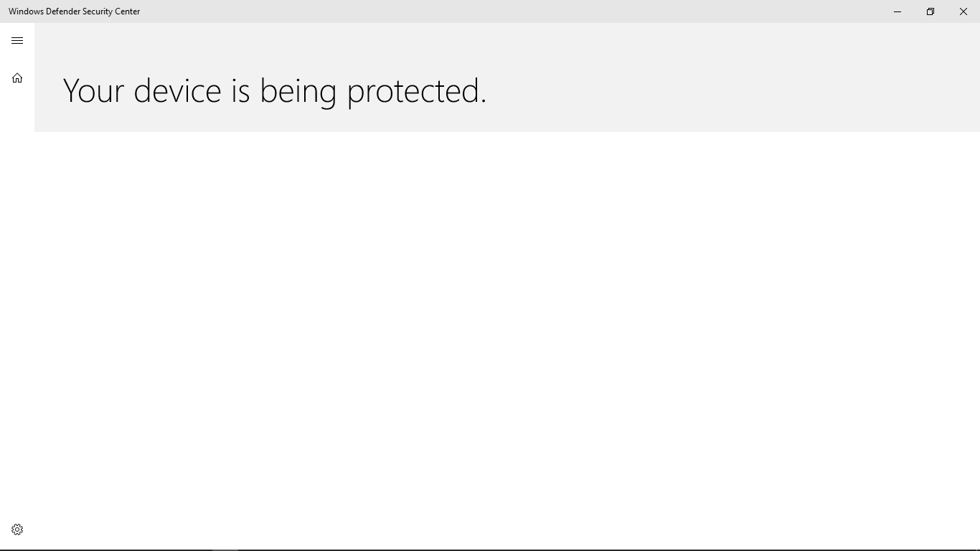Image resolution: width=980 pixels, height=551 pixels.
Task: Minimize the Security Center window
Action: pos(897,11)
